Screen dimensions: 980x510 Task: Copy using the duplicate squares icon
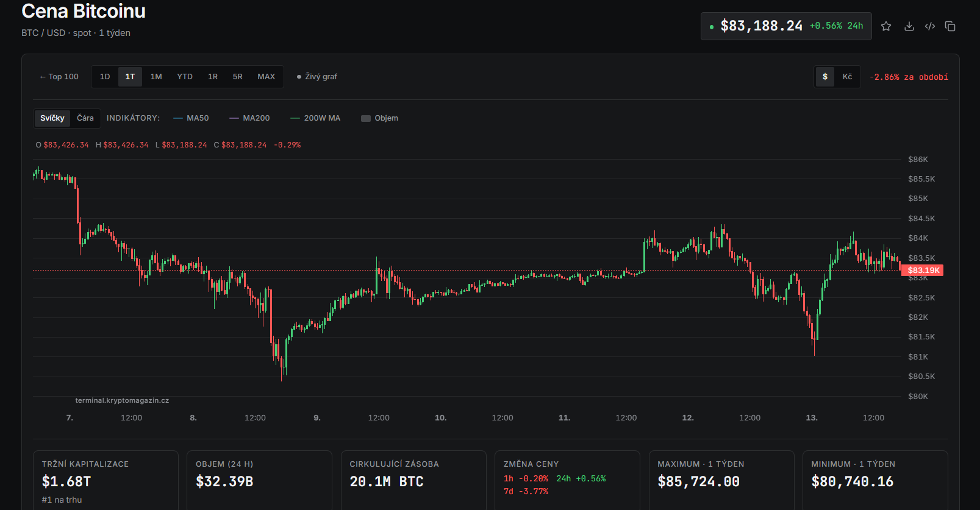click(950, 26)
